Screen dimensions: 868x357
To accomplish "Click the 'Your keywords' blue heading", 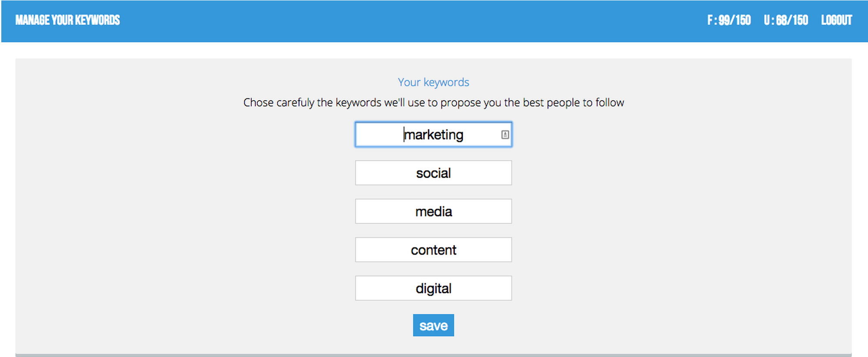I will [433, 82].
